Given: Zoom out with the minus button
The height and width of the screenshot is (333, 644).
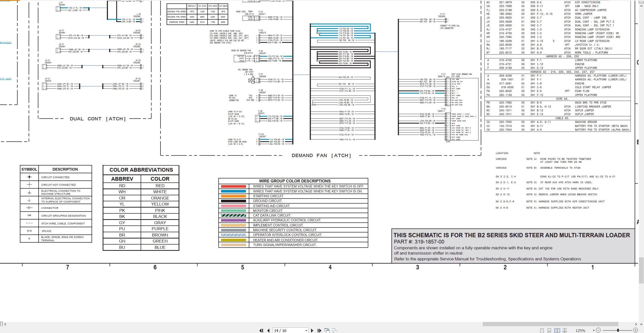Looking at the screenshot, I should pyautogui.click(x=598, y=330).
